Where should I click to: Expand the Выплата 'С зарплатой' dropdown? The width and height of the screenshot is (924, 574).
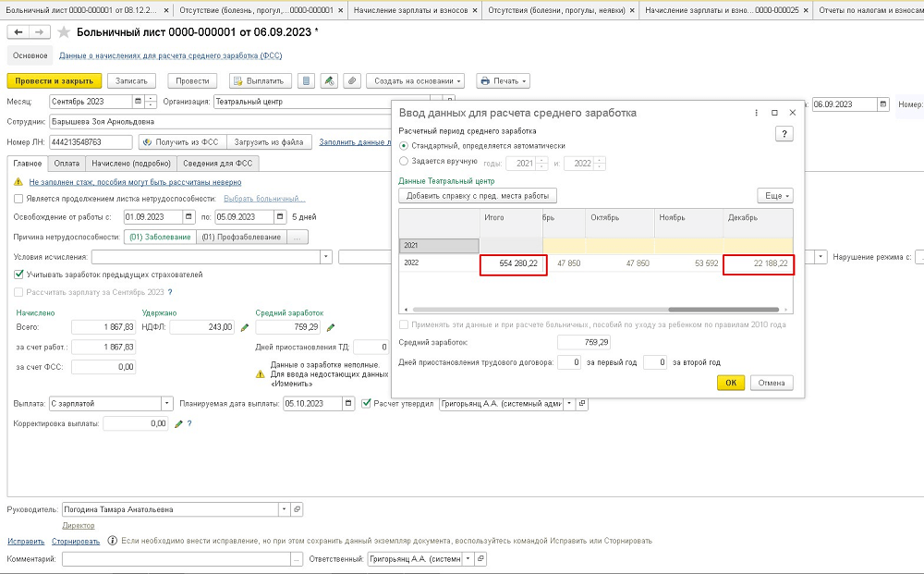(x=166, y=403)
